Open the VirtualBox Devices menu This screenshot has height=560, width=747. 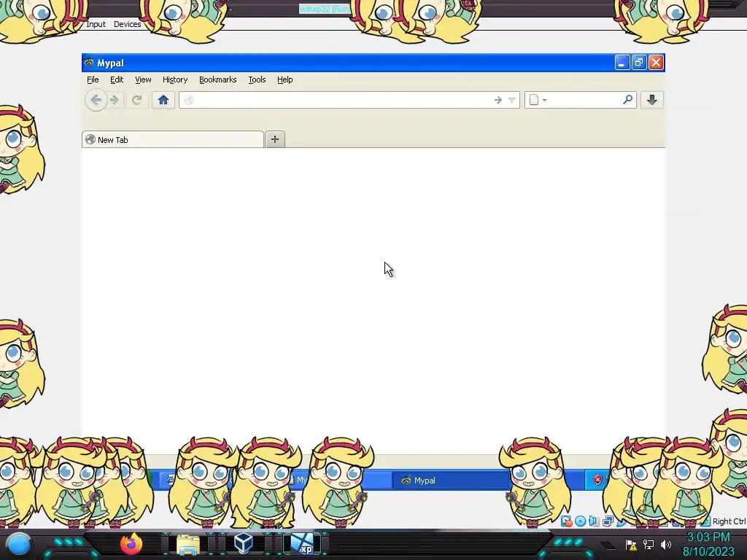click(127, 24)
